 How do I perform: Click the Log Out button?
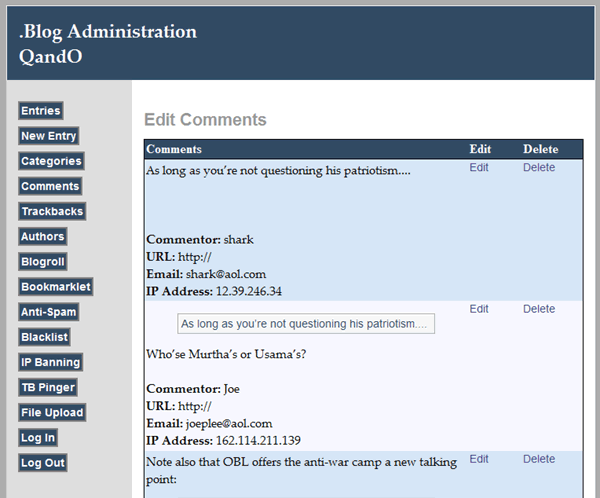coord(43,463)
